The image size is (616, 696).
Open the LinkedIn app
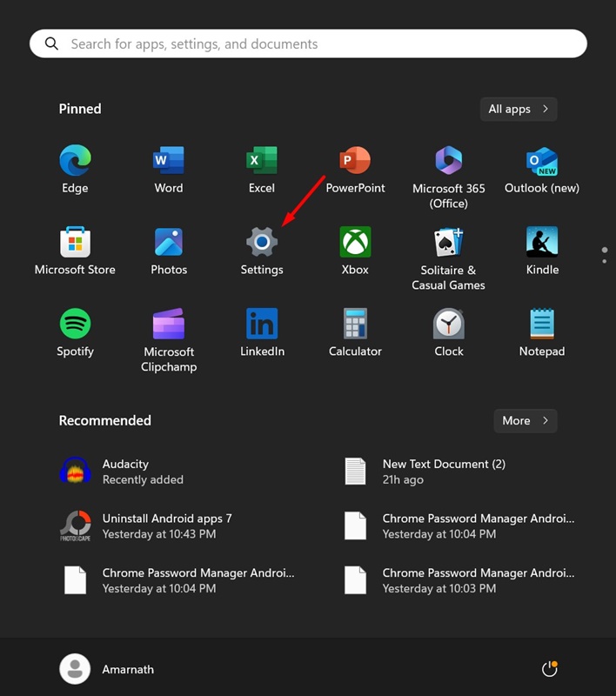pos(262,324)
